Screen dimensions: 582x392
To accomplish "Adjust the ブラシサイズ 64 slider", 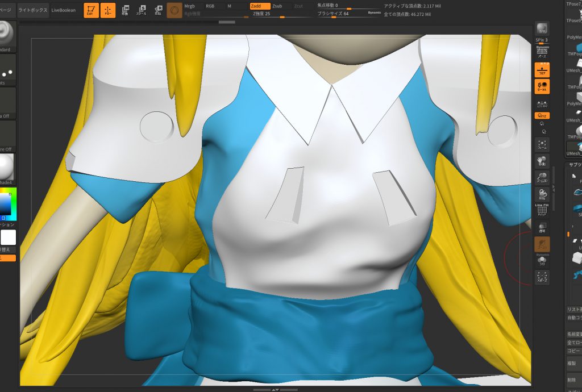I will pos(349,14).
